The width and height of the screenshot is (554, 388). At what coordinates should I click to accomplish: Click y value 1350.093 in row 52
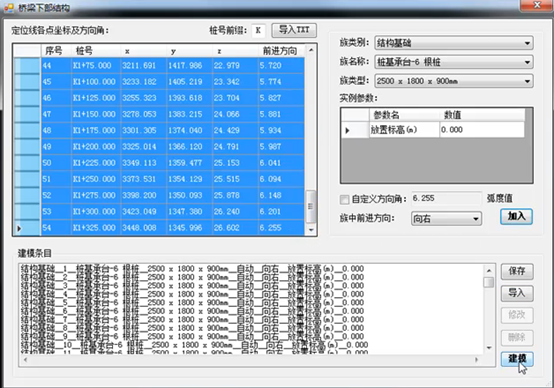(x=189, y=195)
